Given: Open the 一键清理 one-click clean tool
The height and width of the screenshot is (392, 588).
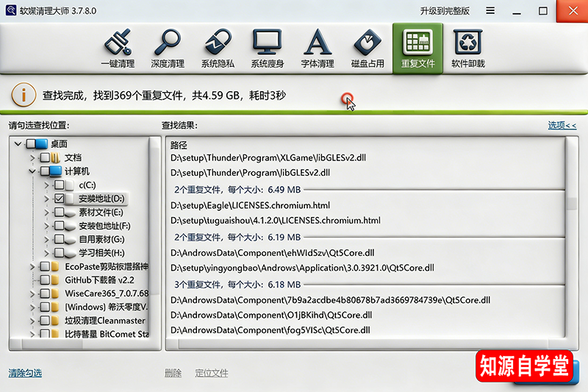Looking at the screenshot, I should coord(118,49).
